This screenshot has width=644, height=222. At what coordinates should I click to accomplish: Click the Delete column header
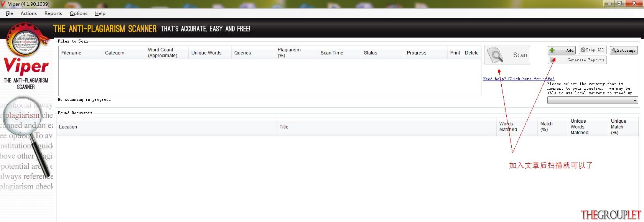pos(471,53)
